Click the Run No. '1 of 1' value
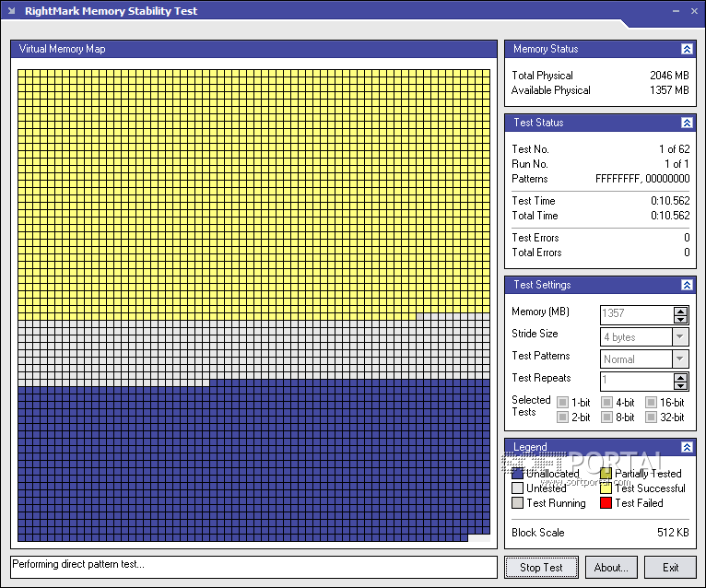706x588 pixels. (677, 164)
